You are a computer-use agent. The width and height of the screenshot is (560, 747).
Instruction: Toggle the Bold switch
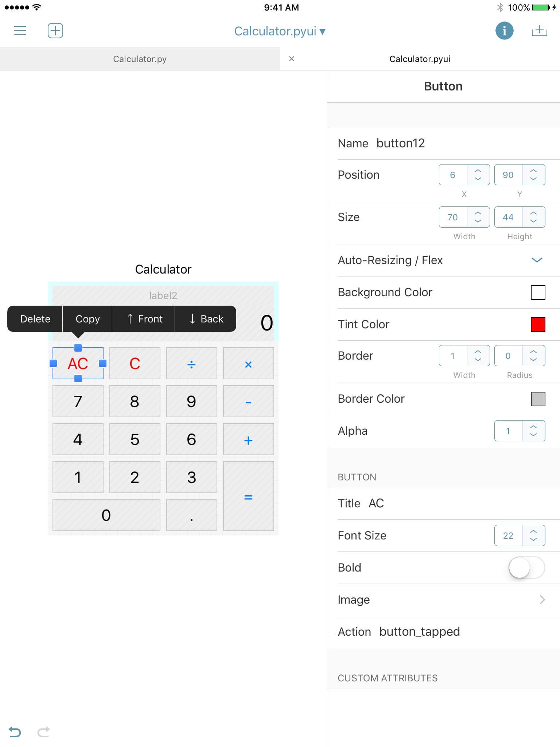[x=526, y=568]
